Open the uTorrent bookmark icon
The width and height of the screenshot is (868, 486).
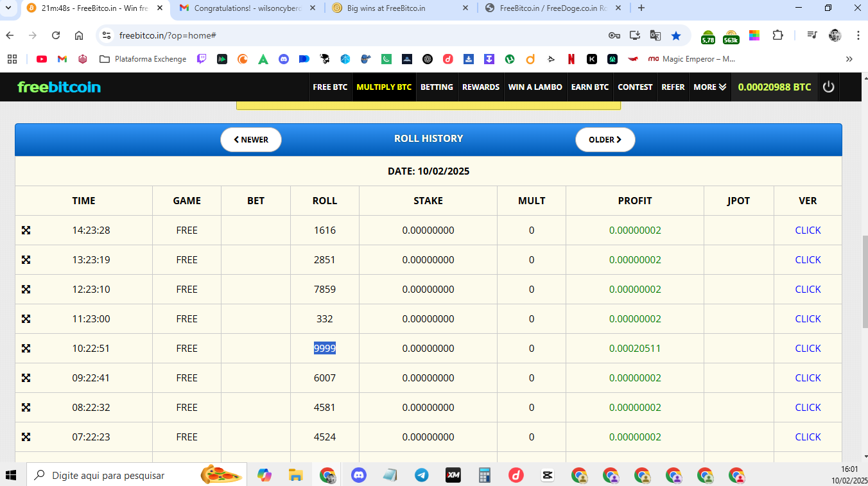pyautogui.click(x=510, y=59)
